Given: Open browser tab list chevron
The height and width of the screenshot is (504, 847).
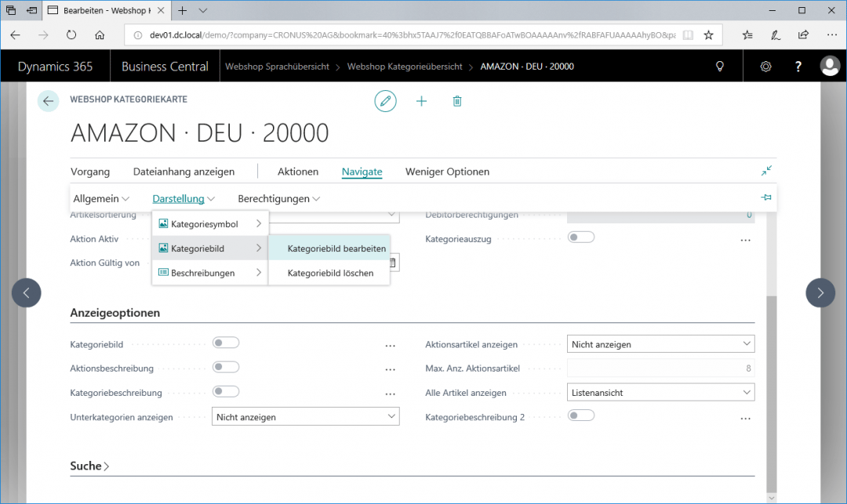Looking at the screenshot, I should [x=202, y=10].
